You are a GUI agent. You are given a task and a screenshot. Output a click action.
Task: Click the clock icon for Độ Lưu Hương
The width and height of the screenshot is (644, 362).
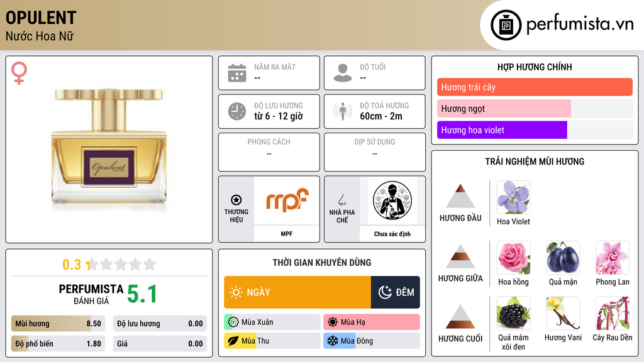(237, 111)
